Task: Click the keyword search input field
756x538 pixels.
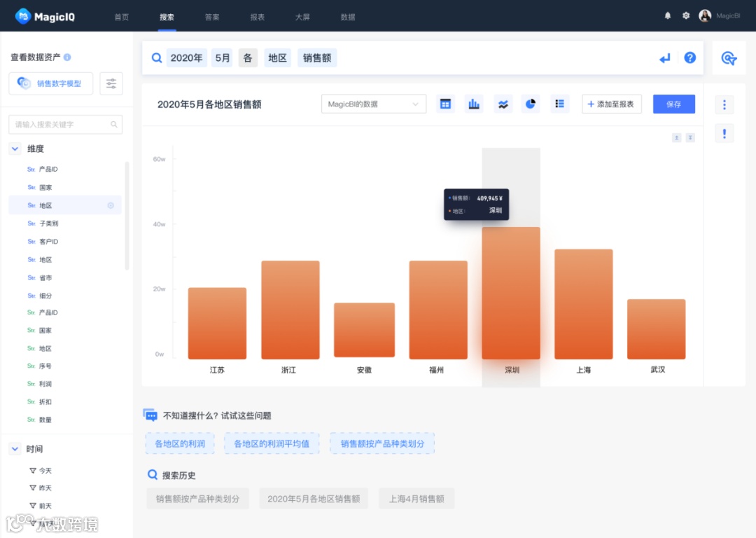Action: click(66, 125)
